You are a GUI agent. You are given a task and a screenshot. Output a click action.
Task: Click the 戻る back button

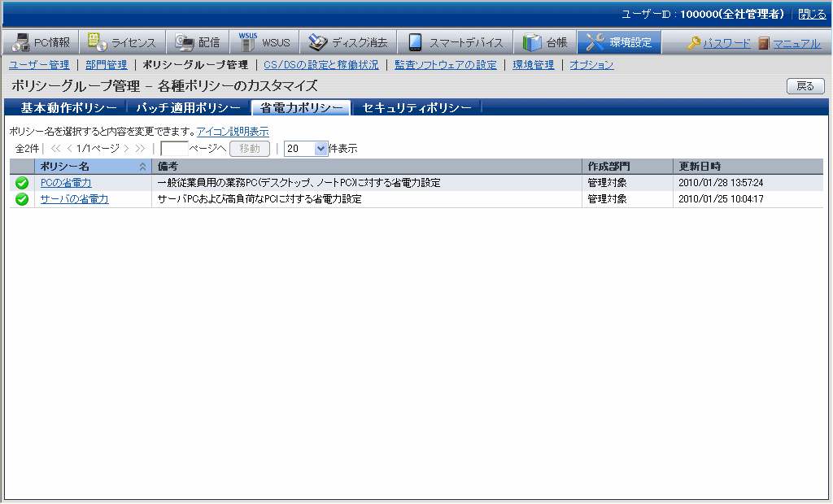pyautogui.click(x=805, y=86)
